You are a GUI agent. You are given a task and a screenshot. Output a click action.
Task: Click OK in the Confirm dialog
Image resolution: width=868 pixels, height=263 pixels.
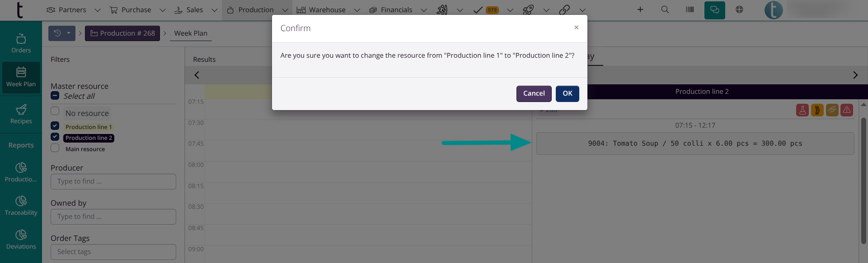(x=567, y=93)
